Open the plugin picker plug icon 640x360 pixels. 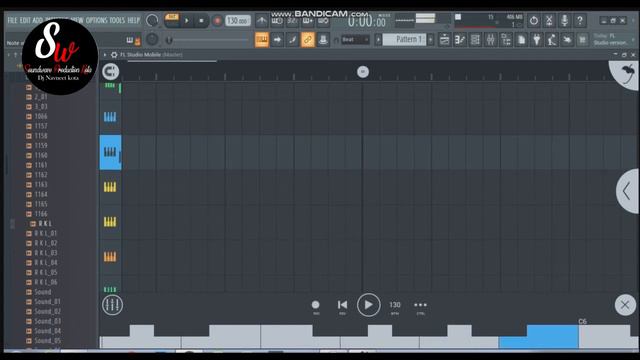[x=537, y=40]
